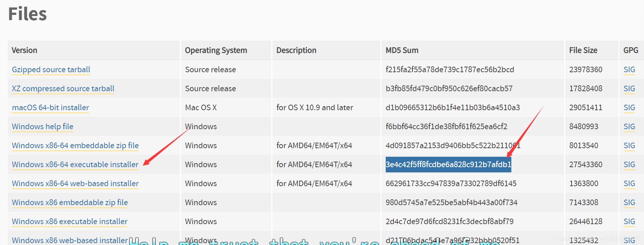Download Windows x86-64 executable installer
The height and width of the screenshot is (245, 644).
tap(75, 165)
